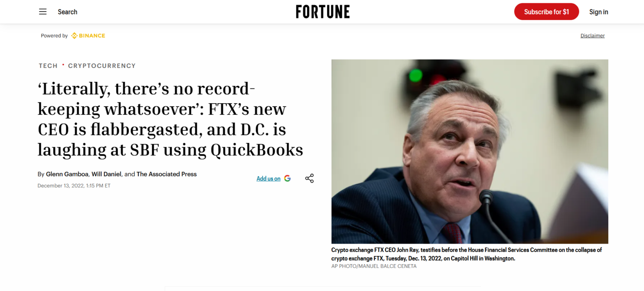Click the AP Photo/Manuel Balce Ceneta credit

(374, 266)
